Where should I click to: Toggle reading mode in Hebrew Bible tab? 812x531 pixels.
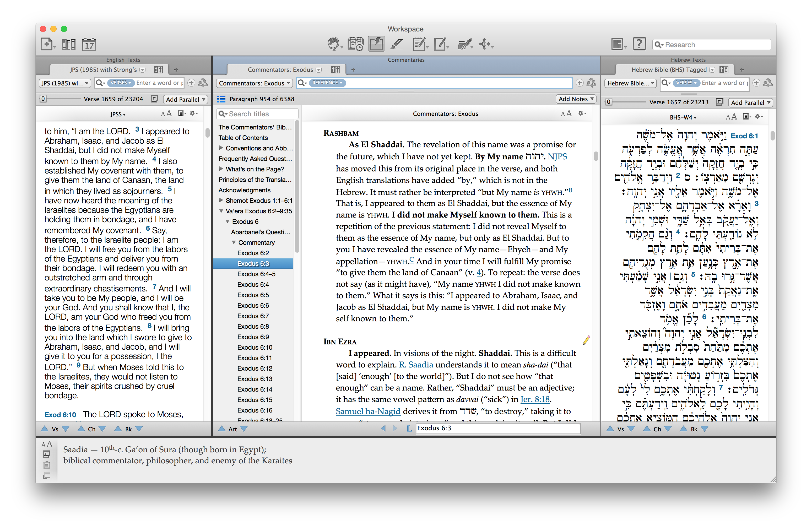click(x=724, y=70)
